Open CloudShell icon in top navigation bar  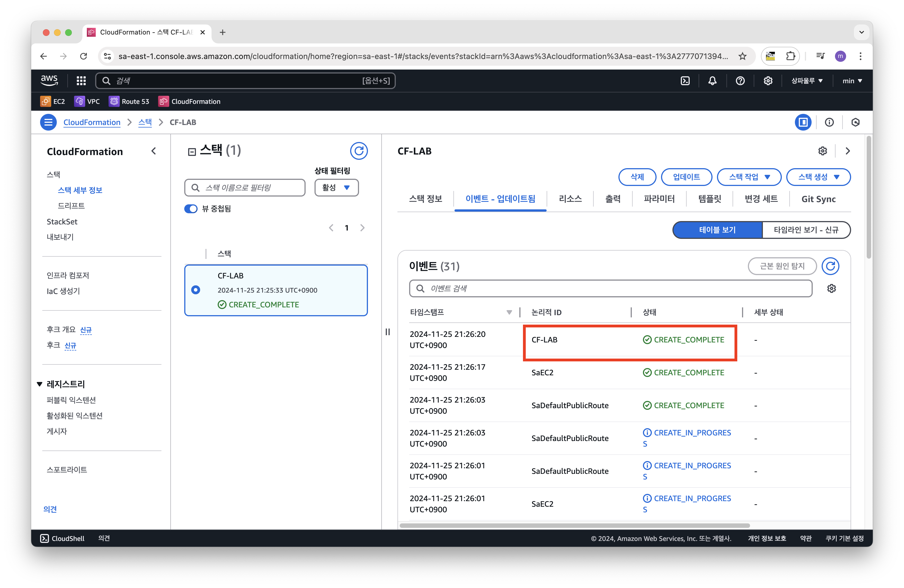coord(685,80)
